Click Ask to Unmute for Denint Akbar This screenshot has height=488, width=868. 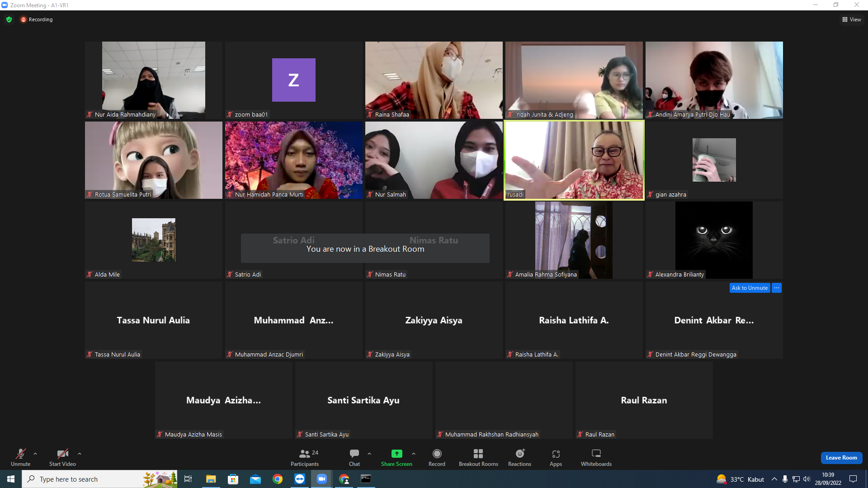click(750, 288)
